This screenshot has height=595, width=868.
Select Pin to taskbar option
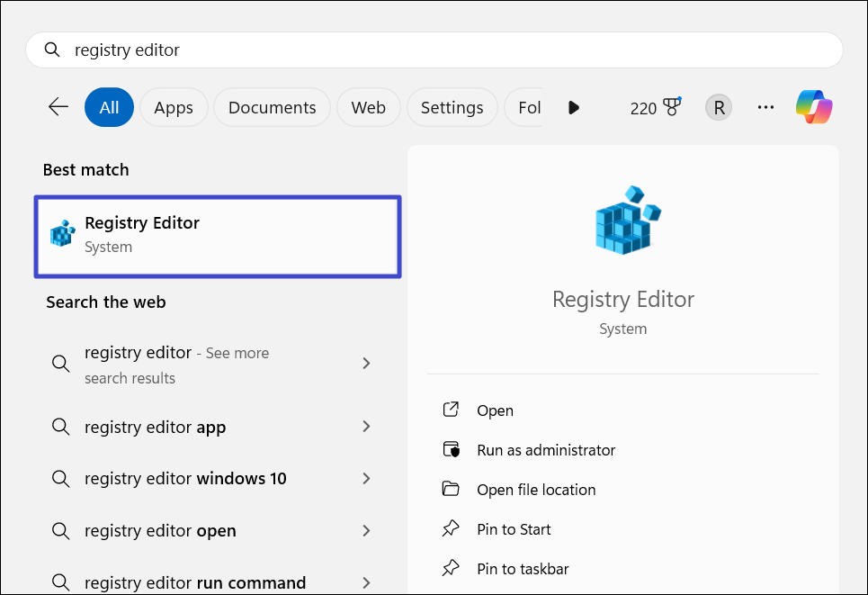[523, 569]
